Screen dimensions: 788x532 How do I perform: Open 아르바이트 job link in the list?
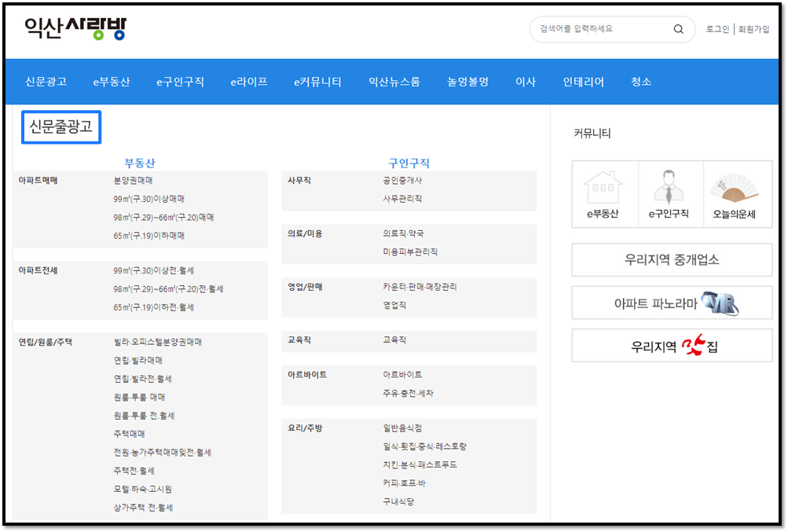(402, 375)
